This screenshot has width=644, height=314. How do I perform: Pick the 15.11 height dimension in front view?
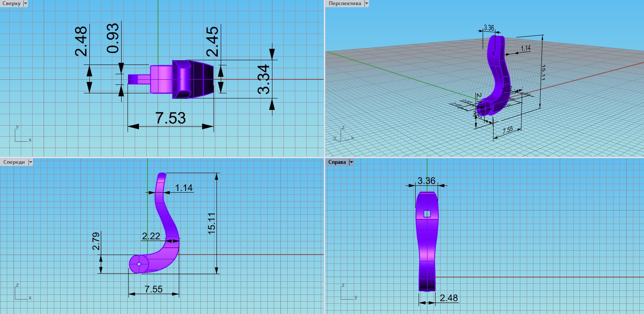pos(212,222)
